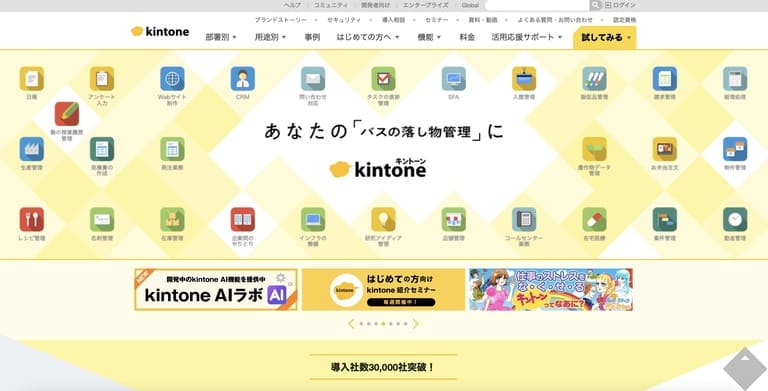Image resolution: width=768 pixels, height=391 pixels.
Task: Open the CRM person icon
Action: tap(243, 78)
